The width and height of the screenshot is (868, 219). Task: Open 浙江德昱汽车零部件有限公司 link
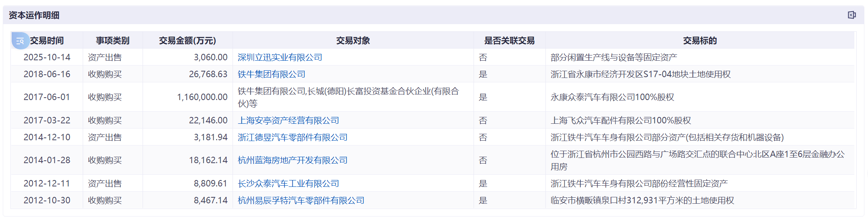coord(292,137)
